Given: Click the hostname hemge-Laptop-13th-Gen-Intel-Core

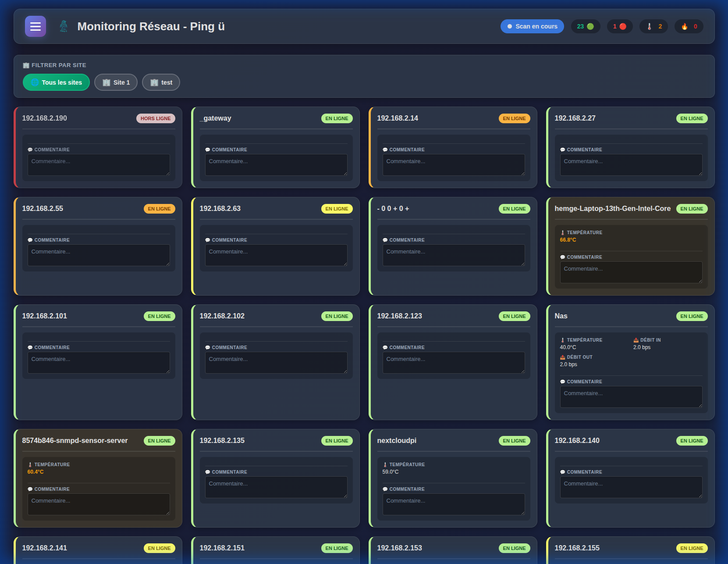Looking at the screenshot, I should (x=612, y=209).
